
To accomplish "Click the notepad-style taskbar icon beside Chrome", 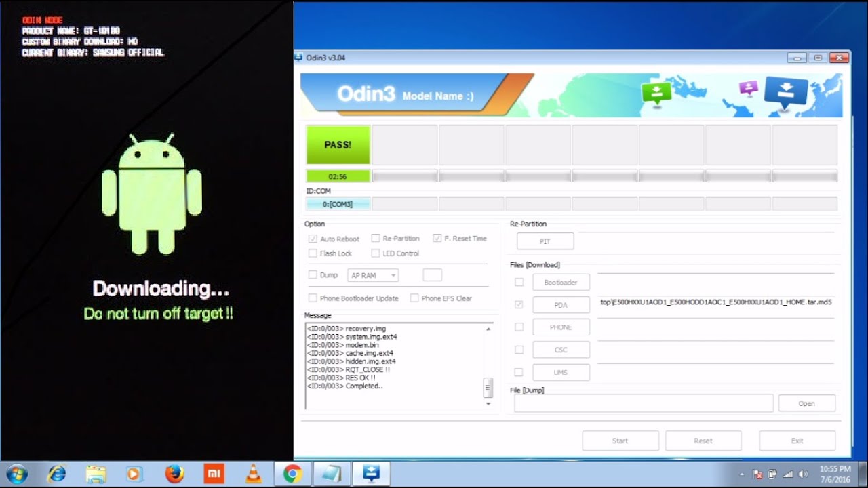I will click(332, 473).
